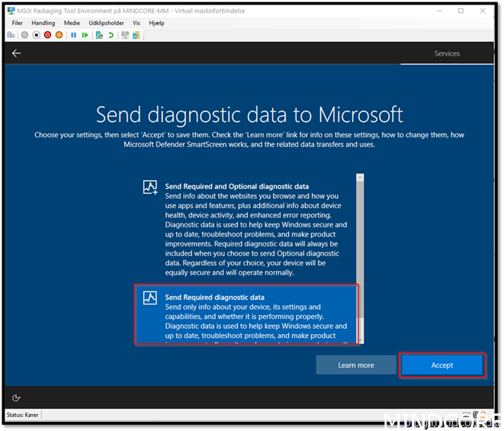Click the Turn Off (stop) VM icon
The image size is (504, 431).
(36, 35)
